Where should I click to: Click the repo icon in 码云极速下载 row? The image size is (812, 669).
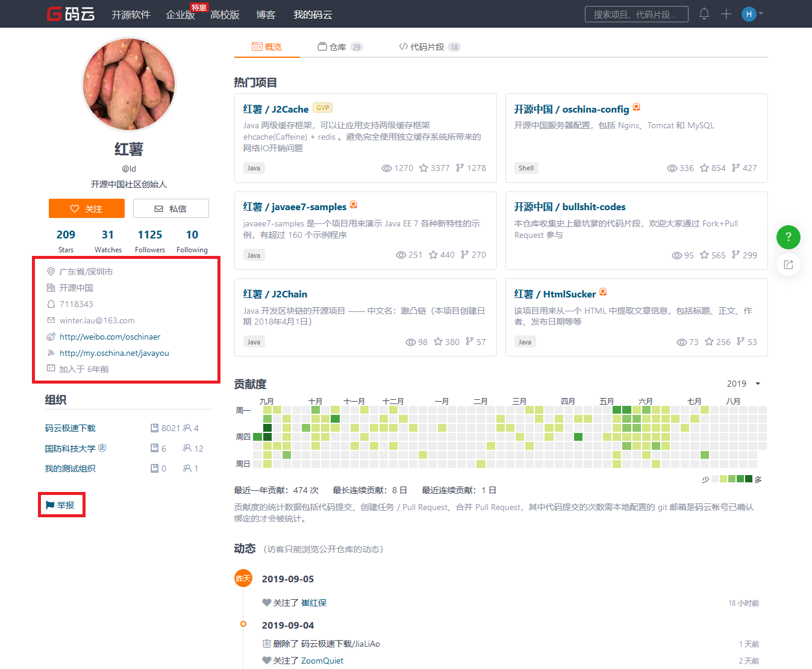coord(155,428)
